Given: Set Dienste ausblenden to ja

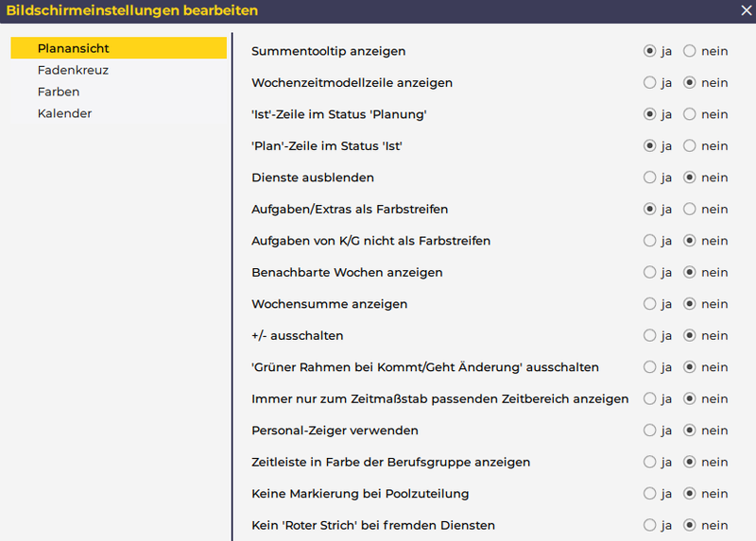Looking at the screenshot, I should coord(649,178).
